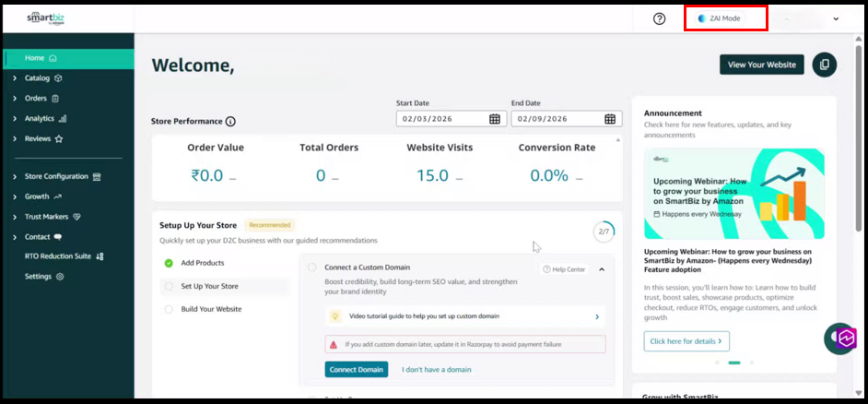Select the Build Your Website step
Image resolution: width=868 pixels, height=404 pixels.
point(211,309)
